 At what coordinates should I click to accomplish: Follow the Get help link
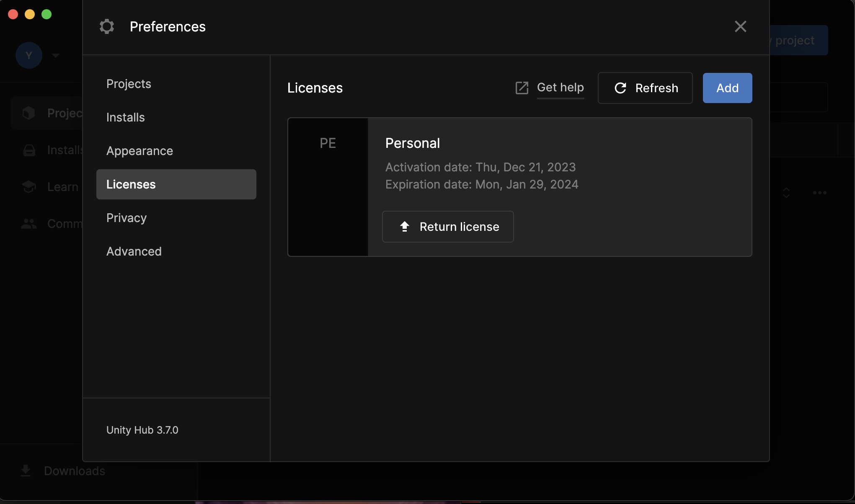click(x=560, y=88)
